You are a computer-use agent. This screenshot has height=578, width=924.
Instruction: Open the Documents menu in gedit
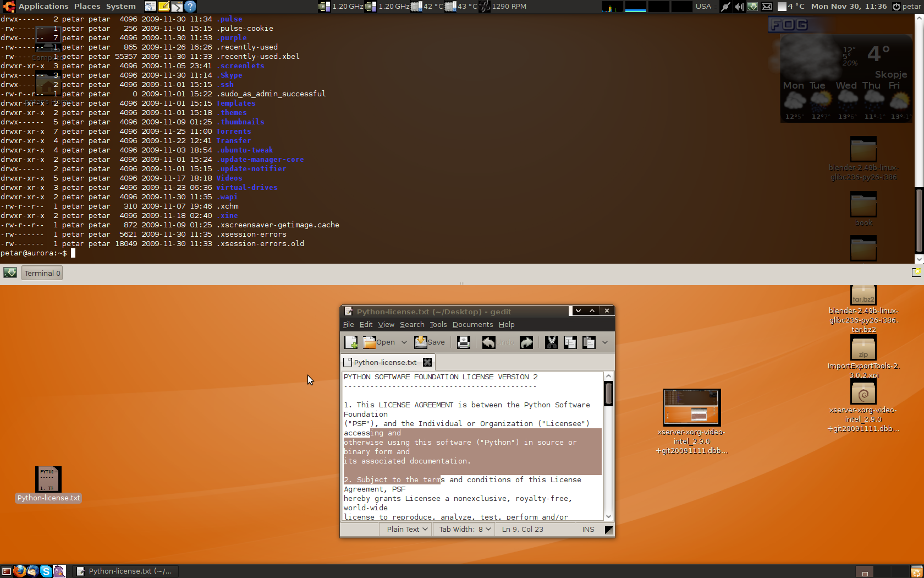(x=472, y=325)
